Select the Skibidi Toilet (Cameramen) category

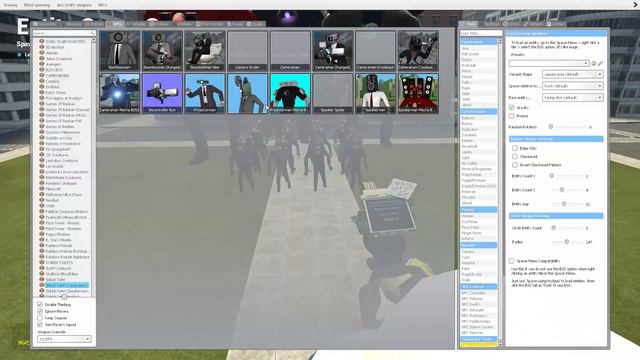click(x=66, y=285)
